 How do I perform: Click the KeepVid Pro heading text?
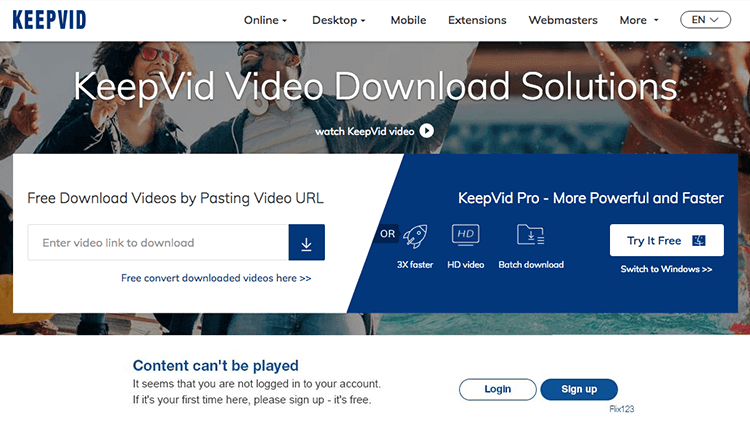pyautogui.click(x=591, y=198)
